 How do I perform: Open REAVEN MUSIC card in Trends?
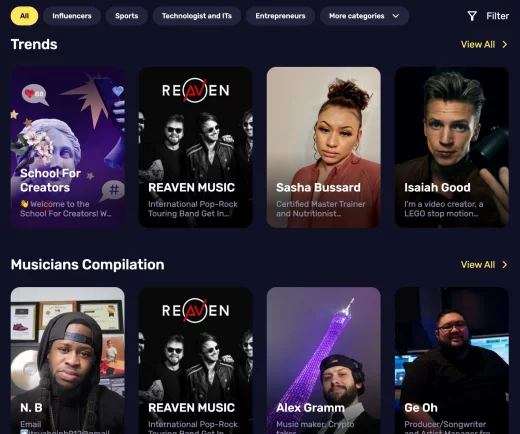pos(196,147)
